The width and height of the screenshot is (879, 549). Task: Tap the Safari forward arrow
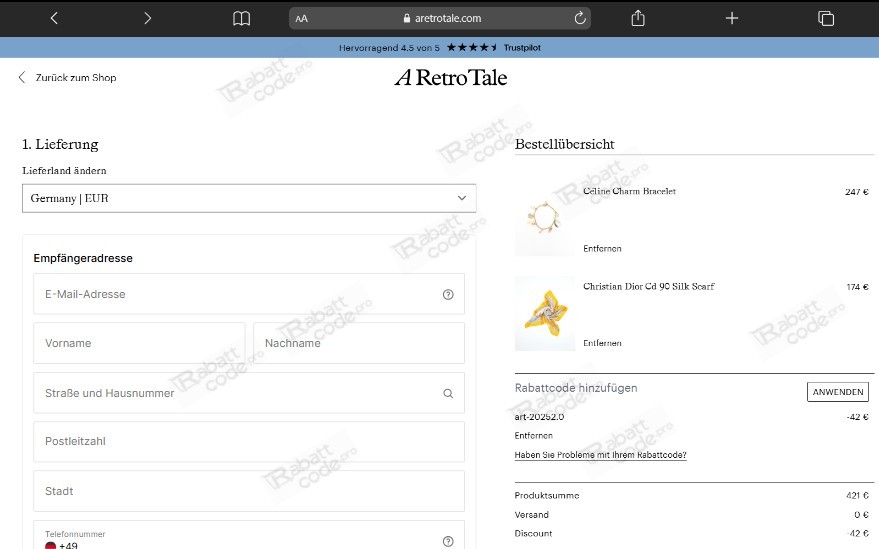click(148, 18)
